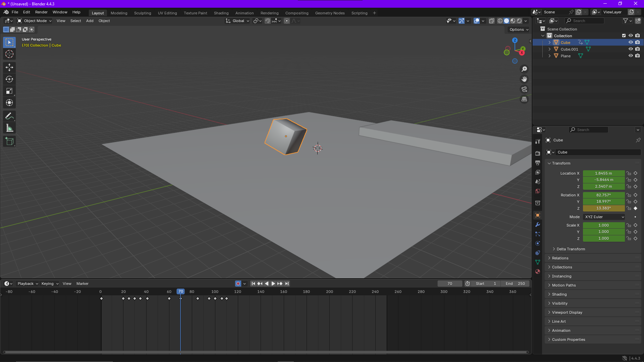Select the Measure tool

(x=9, y=128)
